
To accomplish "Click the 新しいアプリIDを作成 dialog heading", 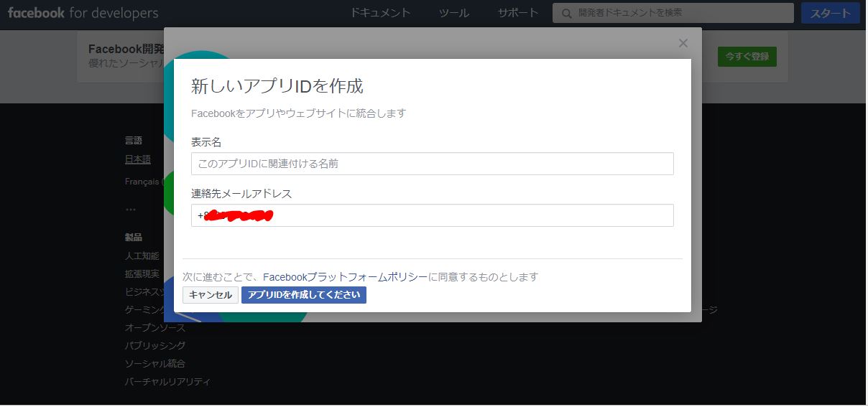I will point(277,87).
